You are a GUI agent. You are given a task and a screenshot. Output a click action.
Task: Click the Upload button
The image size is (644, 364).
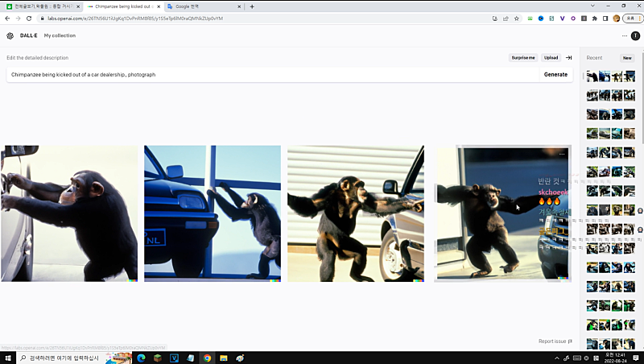[x=551, y=58]
